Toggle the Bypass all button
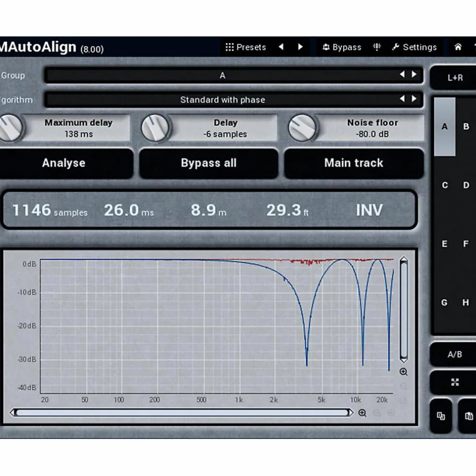Screen dimensions: 476x476 (x=209, y=164)
